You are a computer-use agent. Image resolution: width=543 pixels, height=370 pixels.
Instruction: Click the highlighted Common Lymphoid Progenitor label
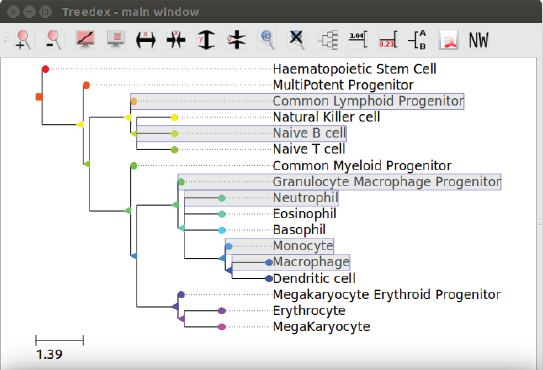(x=368, y=101)
